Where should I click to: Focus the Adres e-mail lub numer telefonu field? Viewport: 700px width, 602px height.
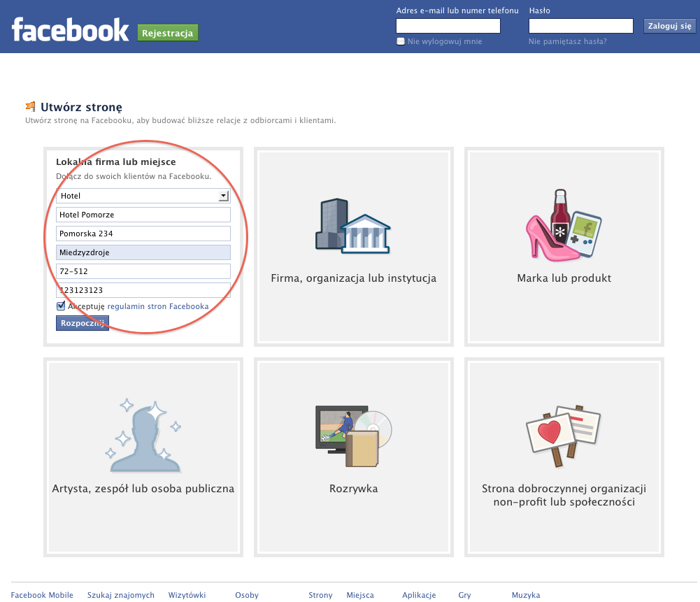(x=448, y=26)
